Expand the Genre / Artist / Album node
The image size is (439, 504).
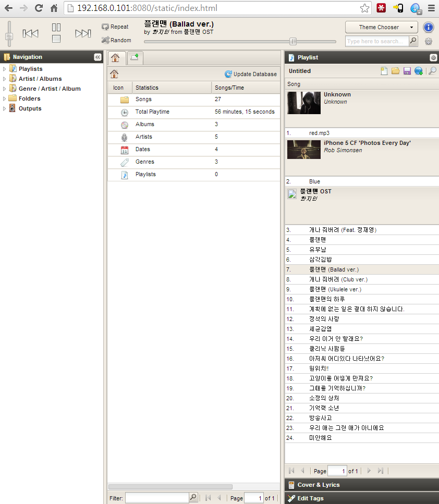(5, 89)
